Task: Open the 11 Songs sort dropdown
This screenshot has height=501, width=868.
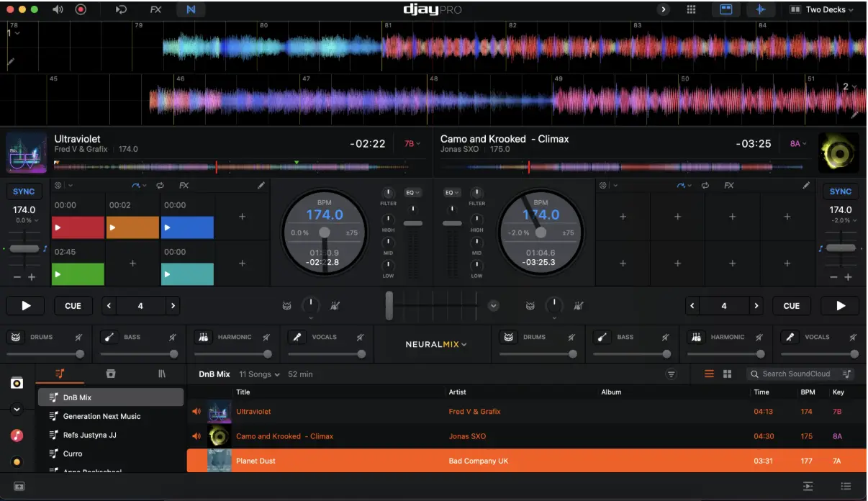Action: pos(260,374)
